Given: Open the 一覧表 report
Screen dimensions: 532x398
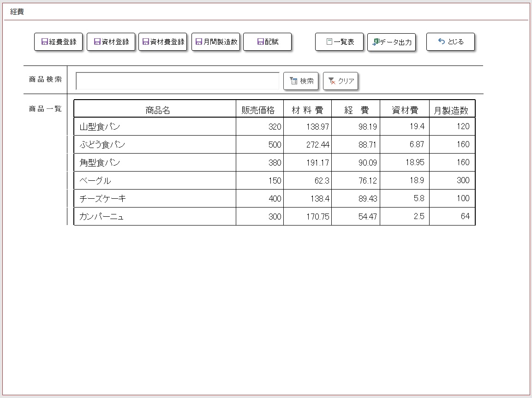Looking at the screenshot, I should click(x=339, y=42).
